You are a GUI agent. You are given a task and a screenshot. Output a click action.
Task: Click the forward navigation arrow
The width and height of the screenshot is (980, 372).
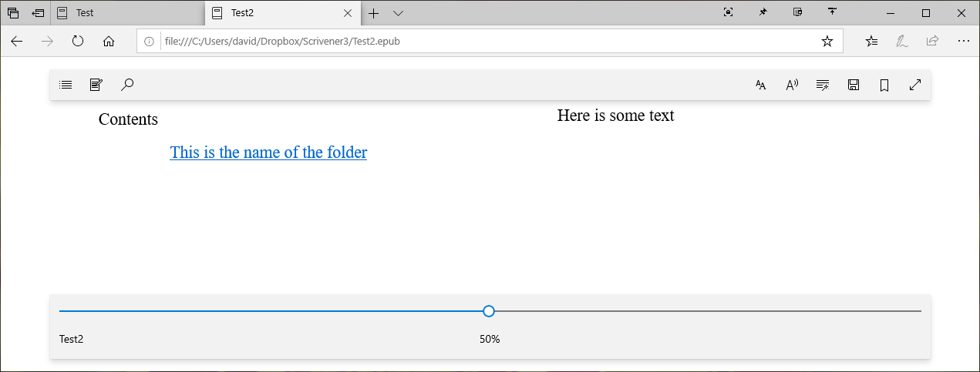tap(47, 41)
